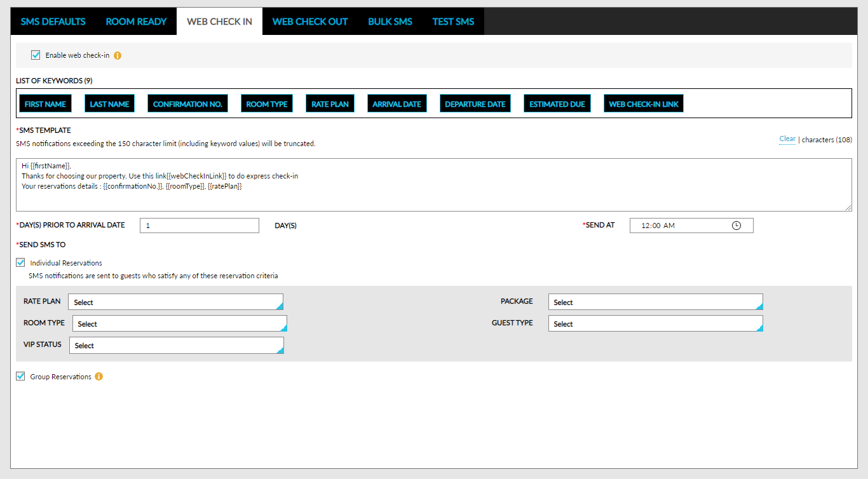Open the Guest Type dropdown
The width and height of the screenshot is (868, 479).
point(655,323)
